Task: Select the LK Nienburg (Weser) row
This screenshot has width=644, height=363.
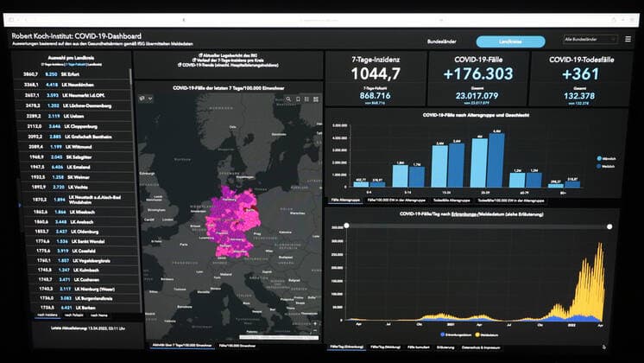Action: tap(86, 289)
